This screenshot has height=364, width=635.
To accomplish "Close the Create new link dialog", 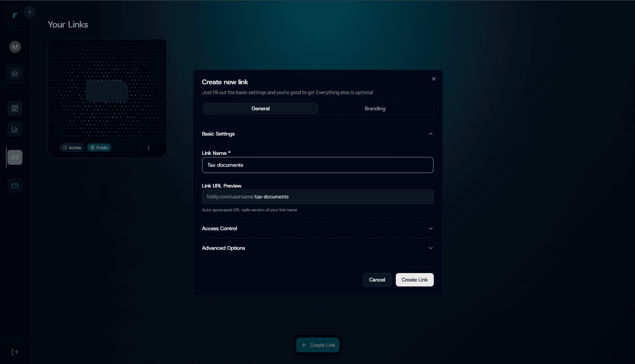I will [434, 79].
